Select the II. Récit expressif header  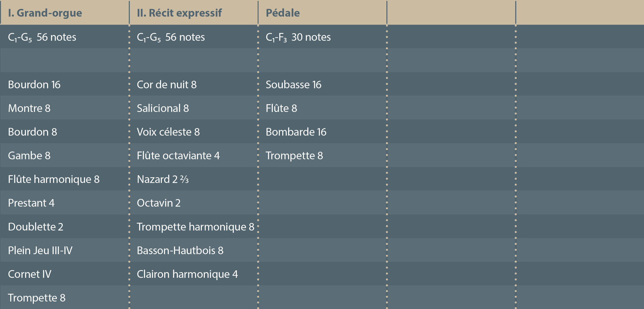[x=179, y=13]
